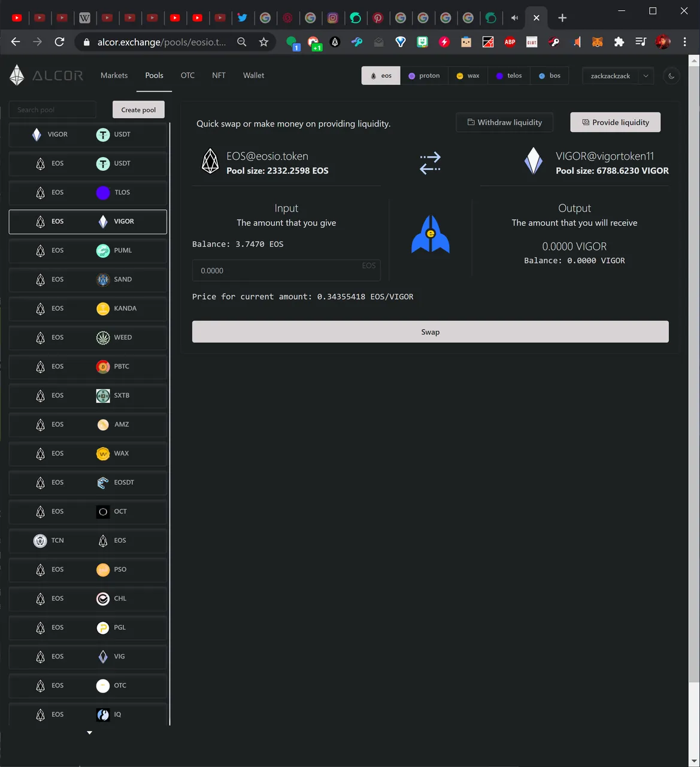
Task: Click the OCT token icon
Action: click(x=103, y=512)
